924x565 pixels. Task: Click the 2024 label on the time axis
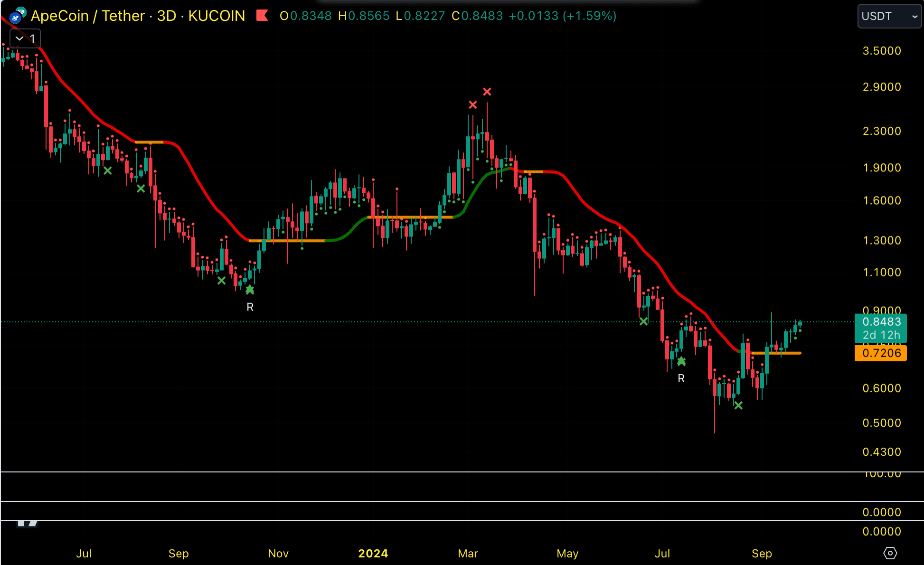[x=373, y=554]
